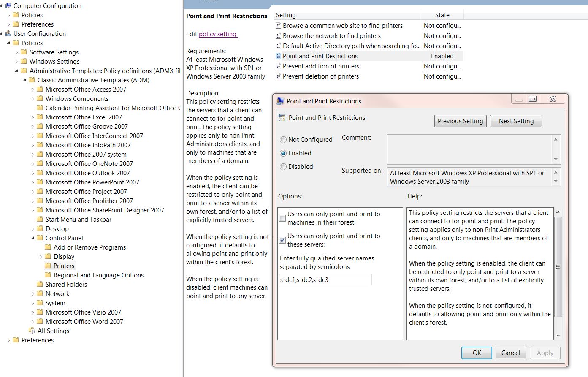Select Administrative Templates: Policy definitions tree item
Screen dimensions: 588x377
point(105,71)
